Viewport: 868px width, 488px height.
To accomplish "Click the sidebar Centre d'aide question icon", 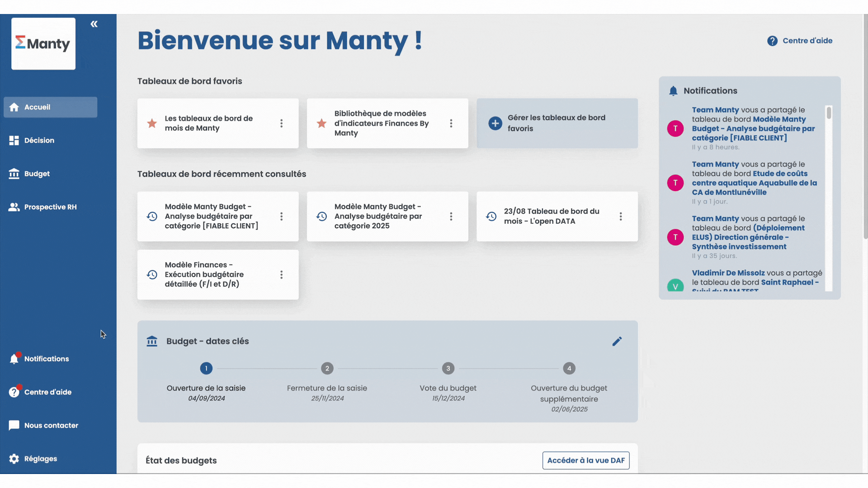I will click(x=14, y=392).
